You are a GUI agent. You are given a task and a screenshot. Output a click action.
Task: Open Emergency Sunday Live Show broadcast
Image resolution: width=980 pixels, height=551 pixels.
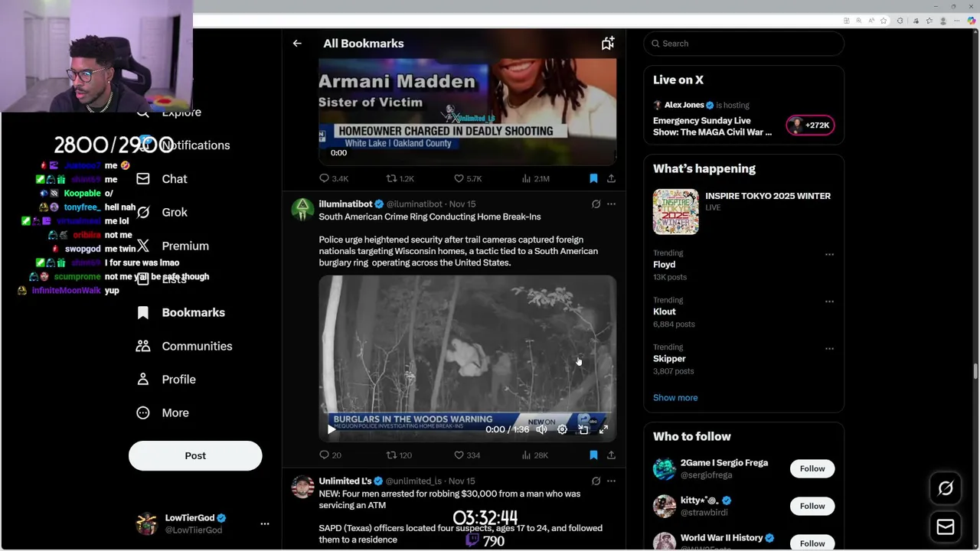(x=712, y=126)
